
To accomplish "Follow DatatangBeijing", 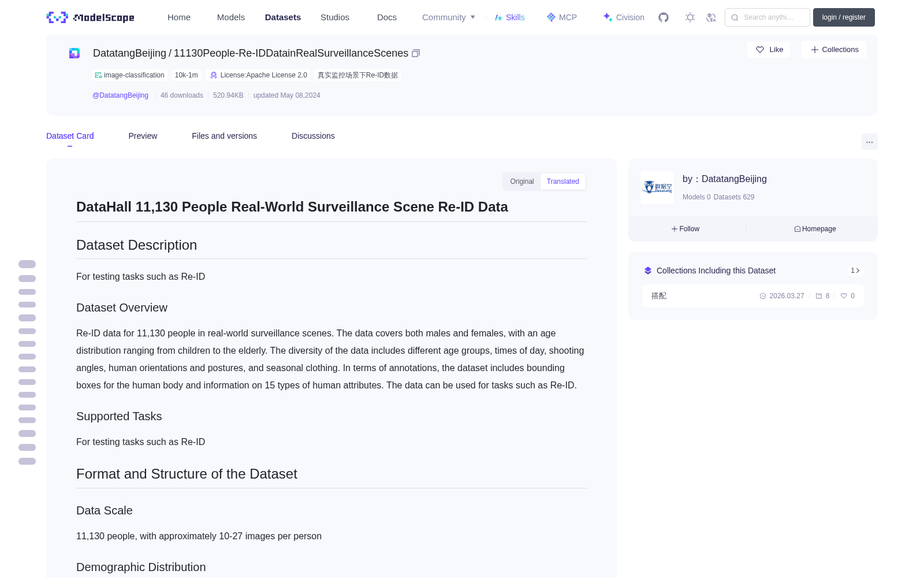I will tap(685, 229).
